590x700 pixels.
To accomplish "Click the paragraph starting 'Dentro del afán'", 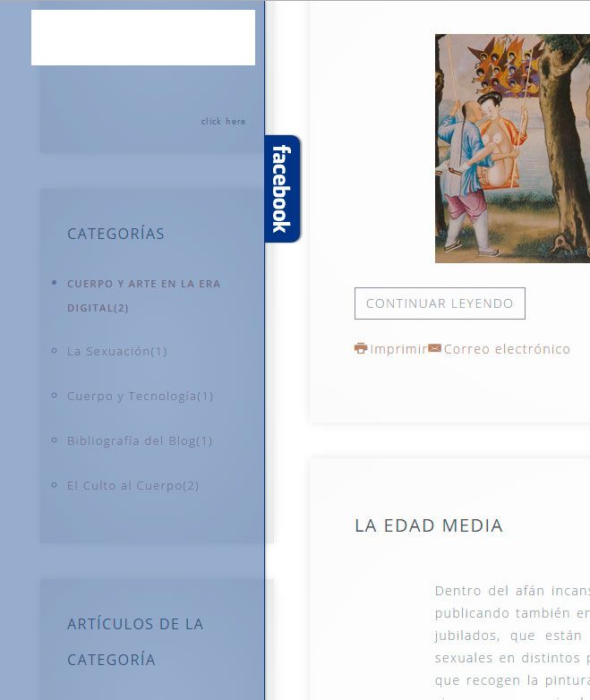I will (x=512, y=643).
